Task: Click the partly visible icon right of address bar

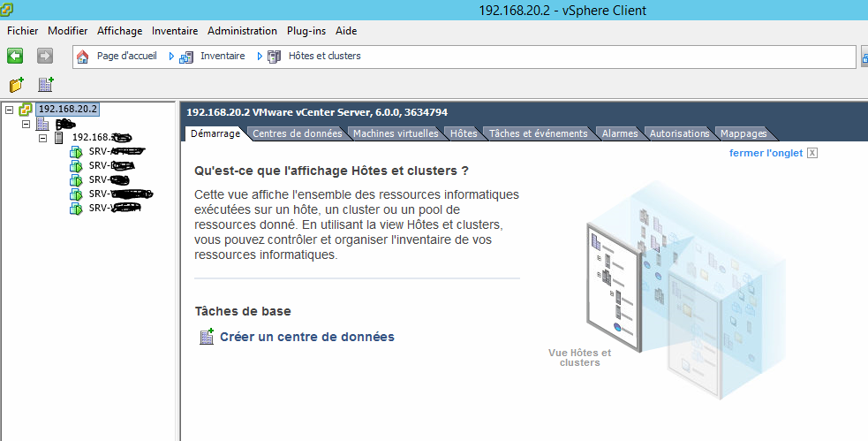Action: point(864,57)
